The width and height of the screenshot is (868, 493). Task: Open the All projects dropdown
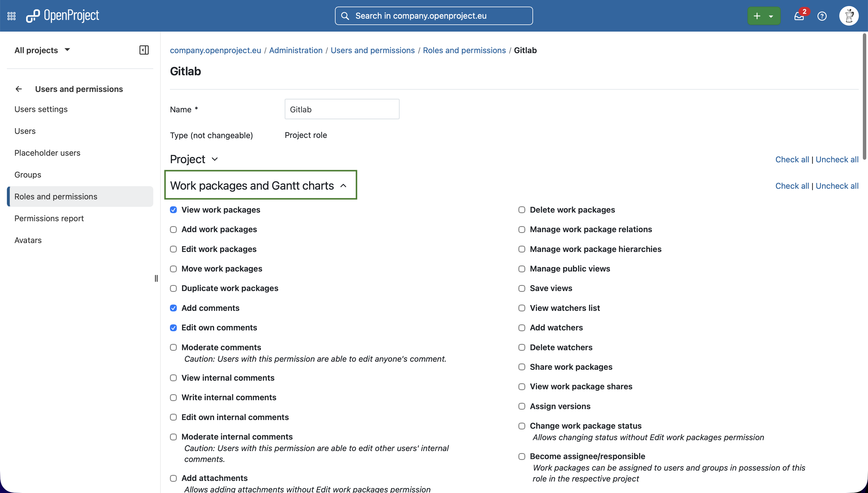click(42, 50)
